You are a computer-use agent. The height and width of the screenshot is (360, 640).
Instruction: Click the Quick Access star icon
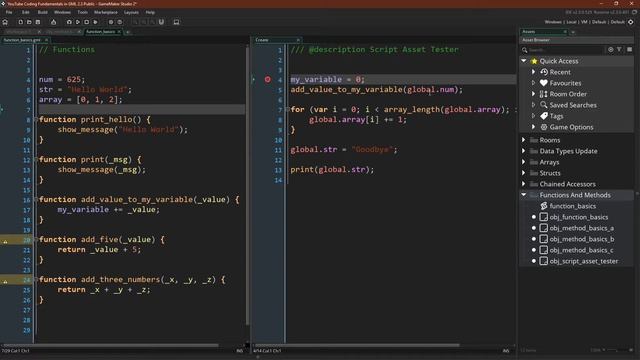click(x=534, y=61)
